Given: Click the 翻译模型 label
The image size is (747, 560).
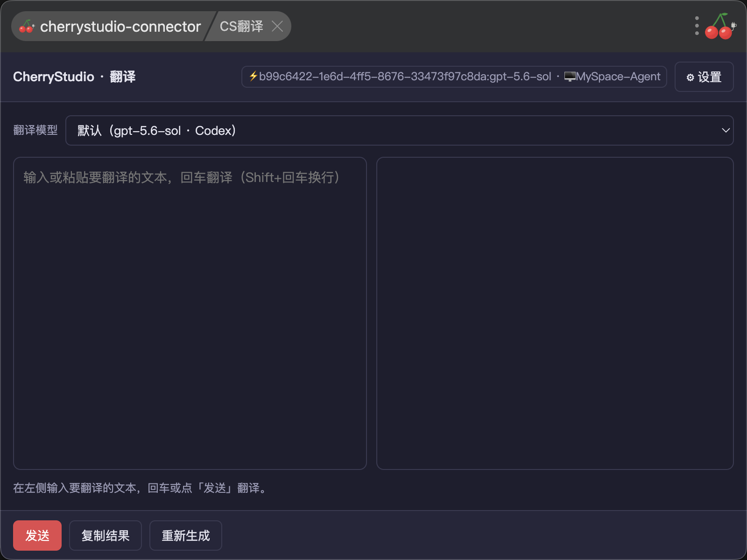Looking at the screenshot, I should [x=35, y=130].
